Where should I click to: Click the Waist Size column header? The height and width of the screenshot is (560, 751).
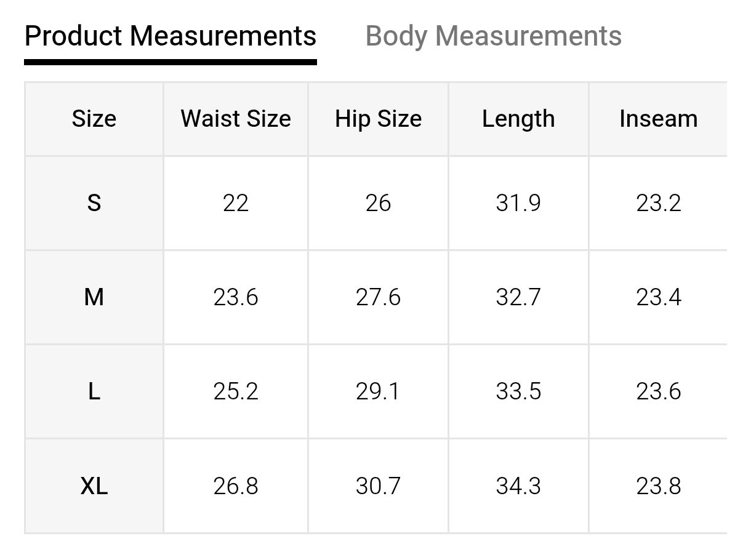click(x=236, y=119)
